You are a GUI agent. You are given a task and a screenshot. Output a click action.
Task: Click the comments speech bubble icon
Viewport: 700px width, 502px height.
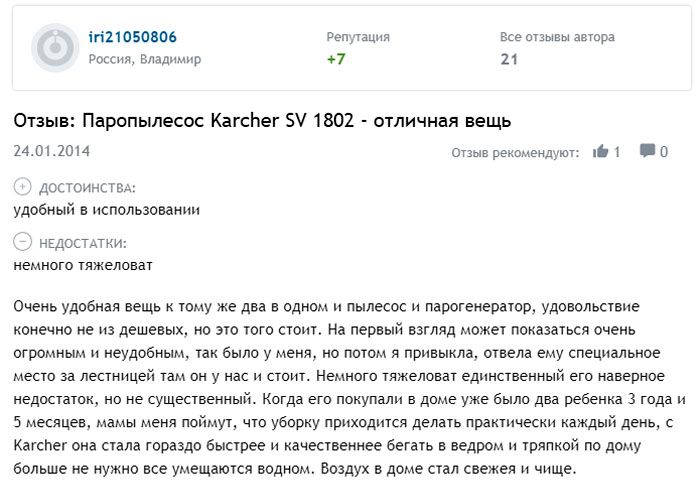tap(648, 152)
